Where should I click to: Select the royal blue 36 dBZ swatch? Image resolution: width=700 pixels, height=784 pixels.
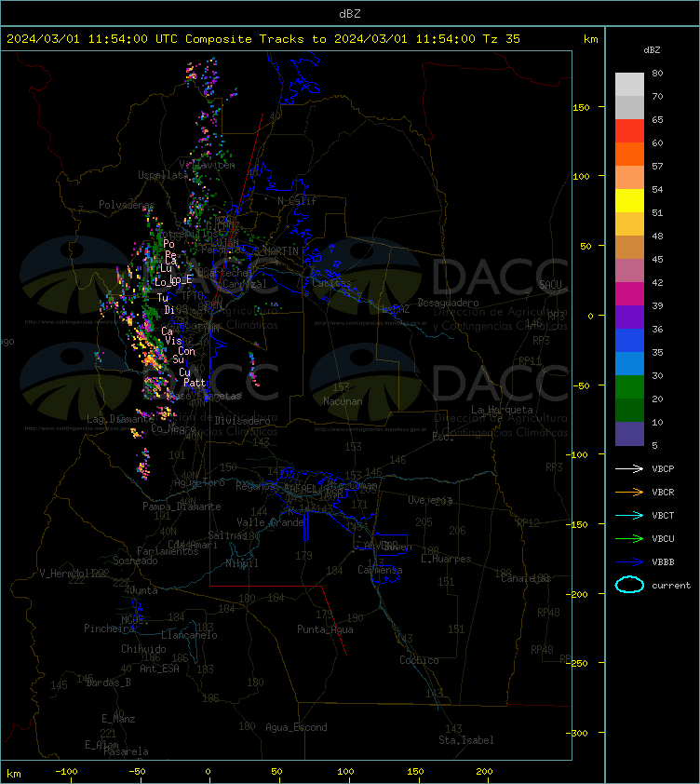click(x=629, y=340)
